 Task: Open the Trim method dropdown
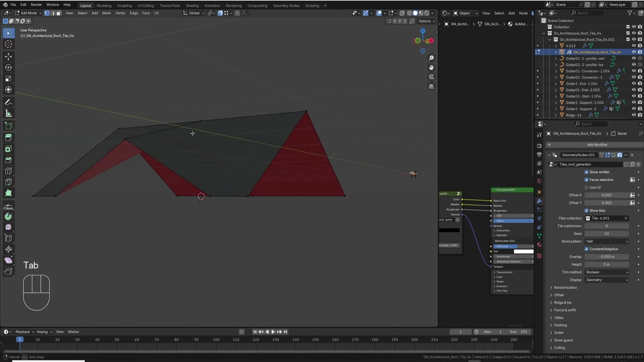607,272
